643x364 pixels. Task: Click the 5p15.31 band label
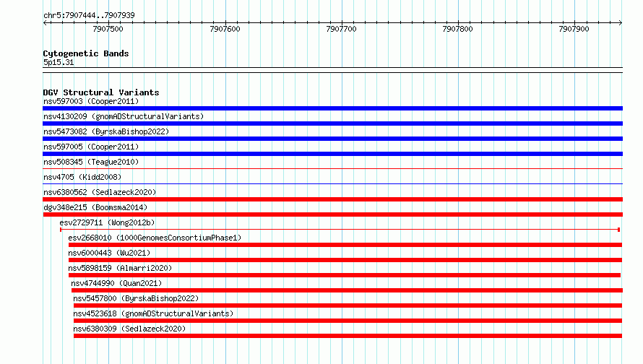click(59, 62)
